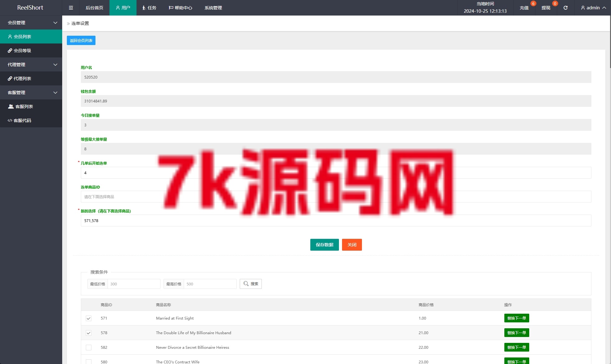Click the 连单设置 breadcrumb text
Image resolution: width=611 pixels, height=364 pixels.
[x=80, y=23]
